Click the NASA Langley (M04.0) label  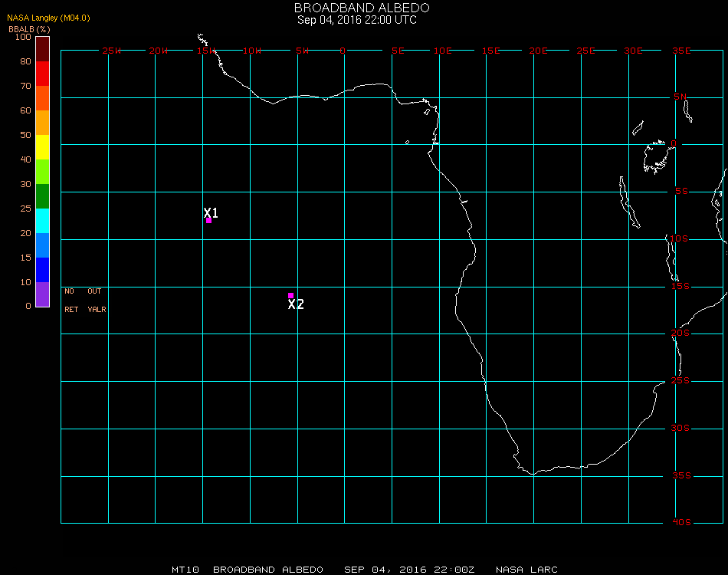(48, 18)
